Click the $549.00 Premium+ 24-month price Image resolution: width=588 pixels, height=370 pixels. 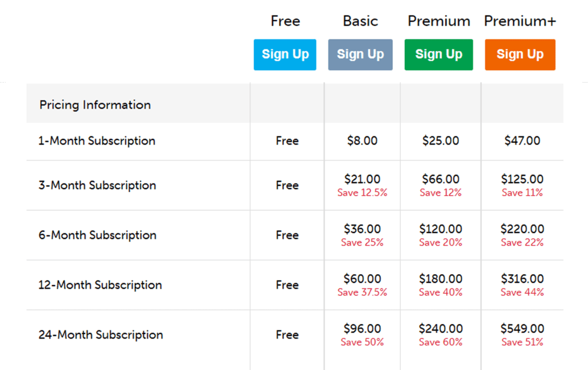[x=522, y=328]
